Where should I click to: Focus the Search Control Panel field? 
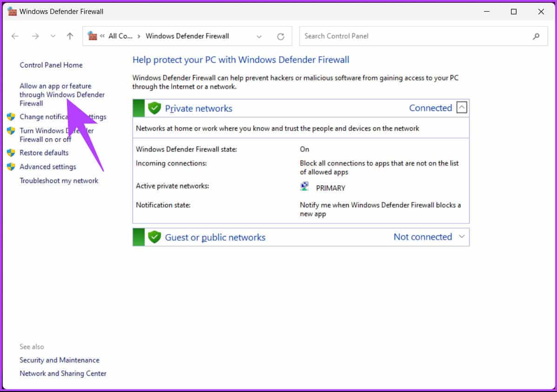pos(424,36)
